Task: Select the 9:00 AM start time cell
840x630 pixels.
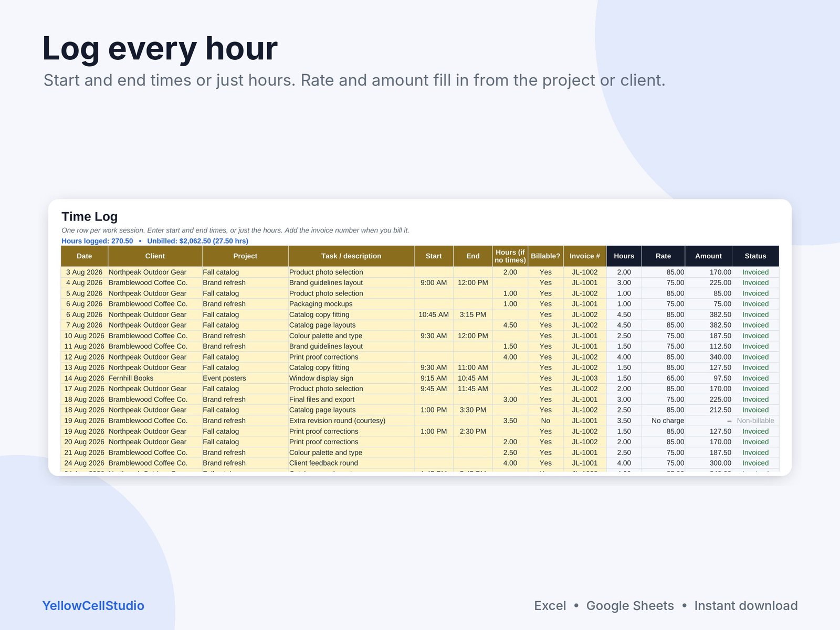Action: tap(434, 282)
